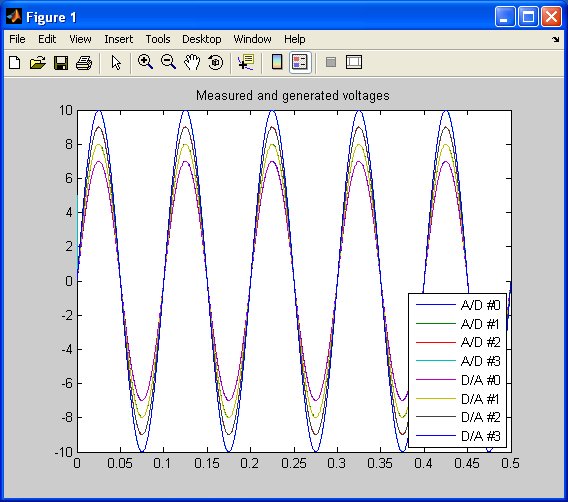Create a new figure with New icon
The image size is (568, 502).
pyautogui.click(x=14, y=63)
